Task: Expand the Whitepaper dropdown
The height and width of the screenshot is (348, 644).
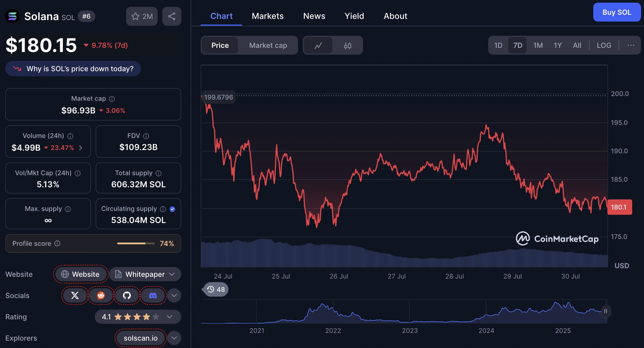Action: click(x=145, y=274)
